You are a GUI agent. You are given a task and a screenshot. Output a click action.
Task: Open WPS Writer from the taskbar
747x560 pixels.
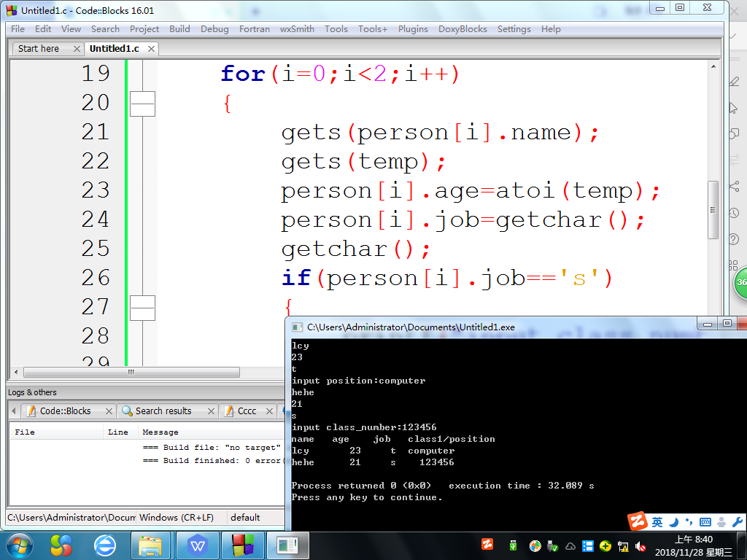(197, 545)
